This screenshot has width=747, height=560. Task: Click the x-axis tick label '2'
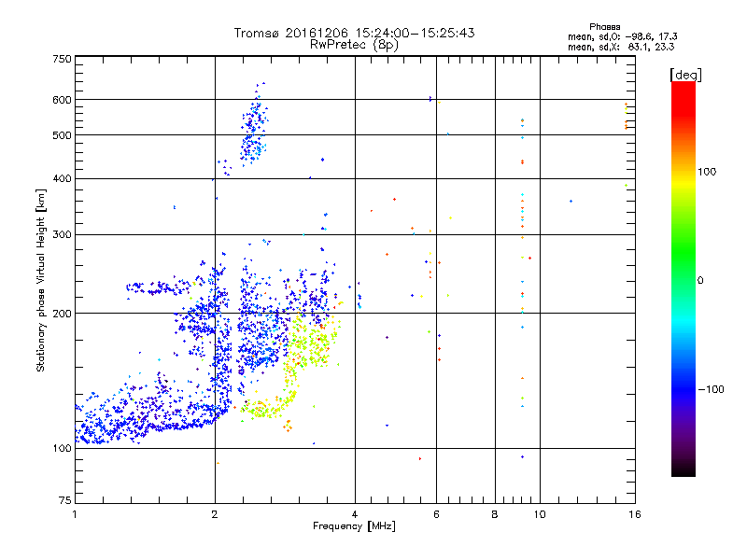tap(215, 514)
